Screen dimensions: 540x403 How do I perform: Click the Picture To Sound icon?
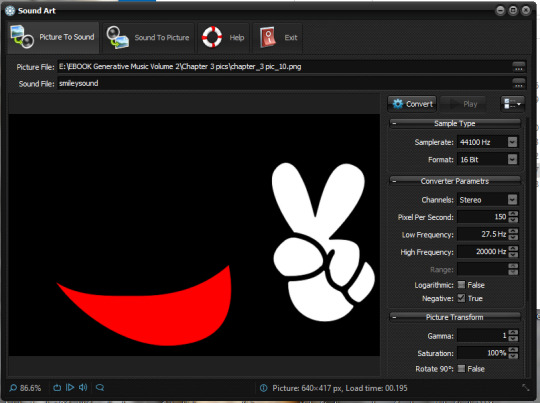[22, 37]
